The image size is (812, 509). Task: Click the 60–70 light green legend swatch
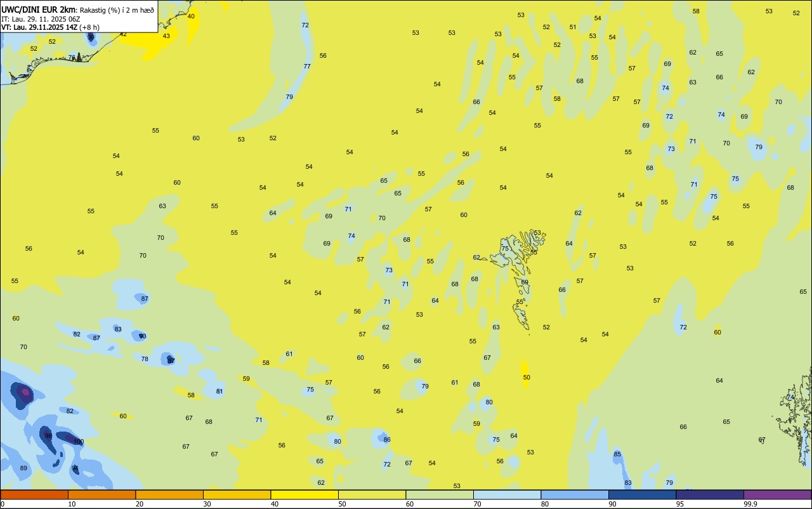pyautogui.click(x=440, y=494)
